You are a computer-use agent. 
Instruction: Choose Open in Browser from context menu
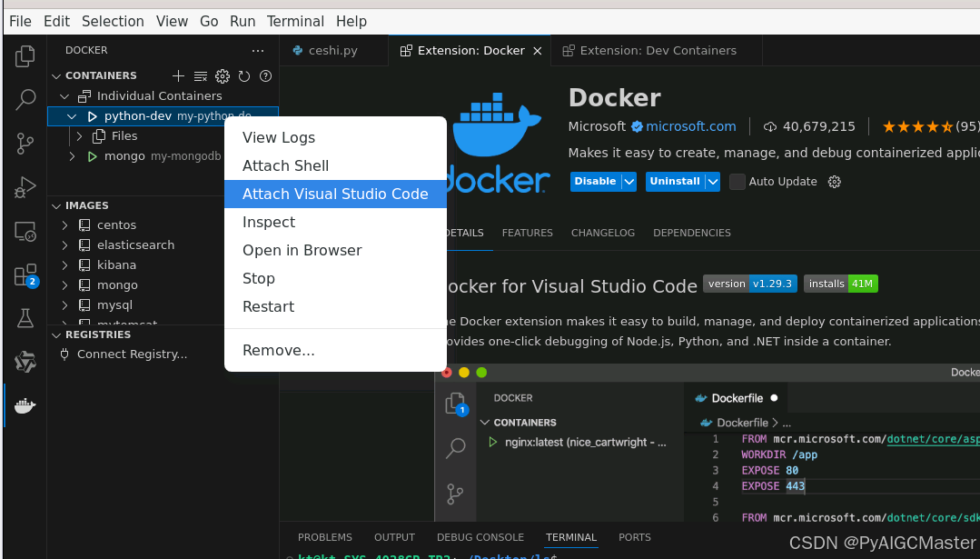click(335, 250)
